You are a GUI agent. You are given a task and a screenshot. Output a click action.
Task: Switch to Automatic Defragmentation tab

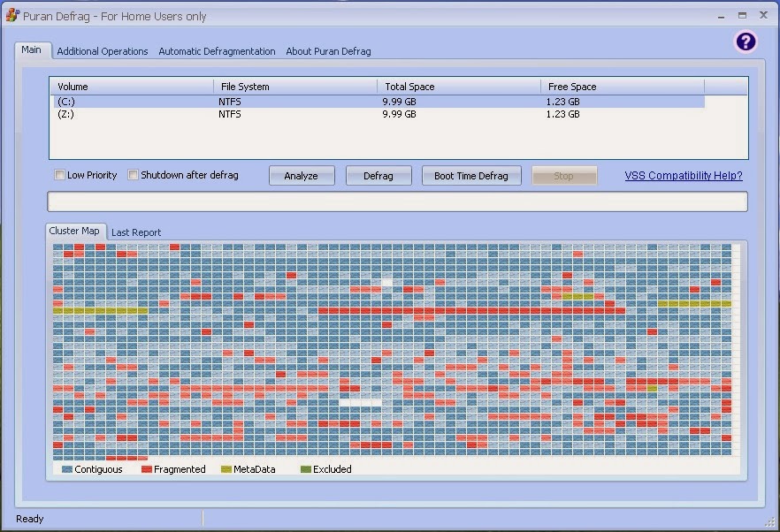(x=217, y=51)
